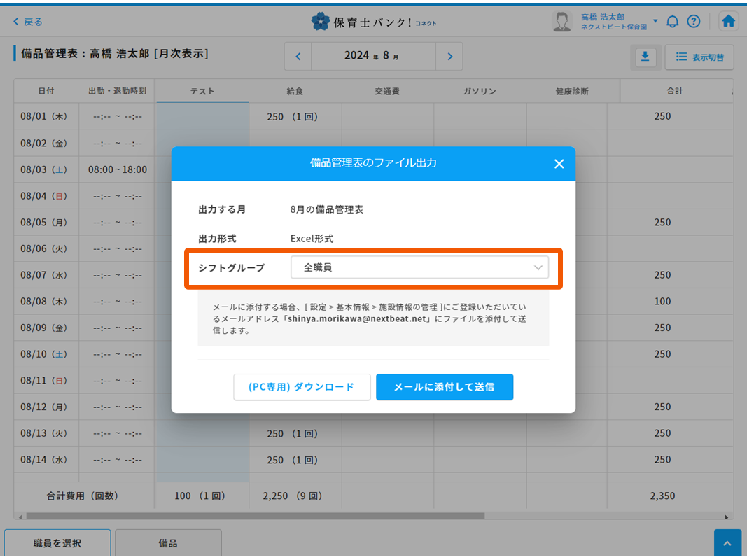Switch to the 備品 tab
The width and height of the screenshot is (747, 560).
coord(168,544)
